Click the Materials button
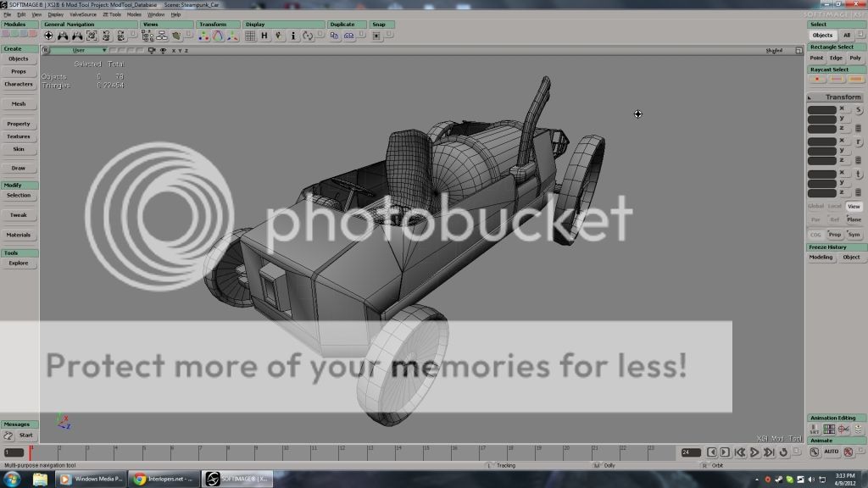This screenshot has height=488, width=868. [x=19, y=235]
